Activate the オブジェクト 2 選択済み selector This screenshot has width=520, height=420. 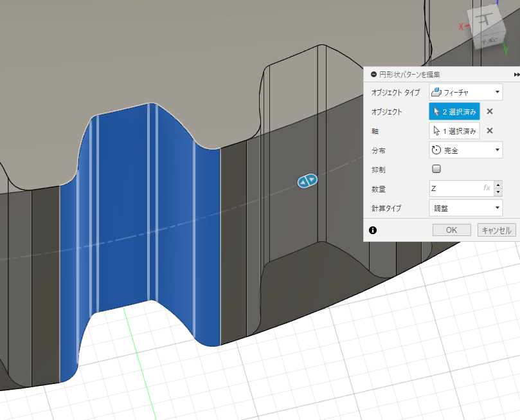454,112
